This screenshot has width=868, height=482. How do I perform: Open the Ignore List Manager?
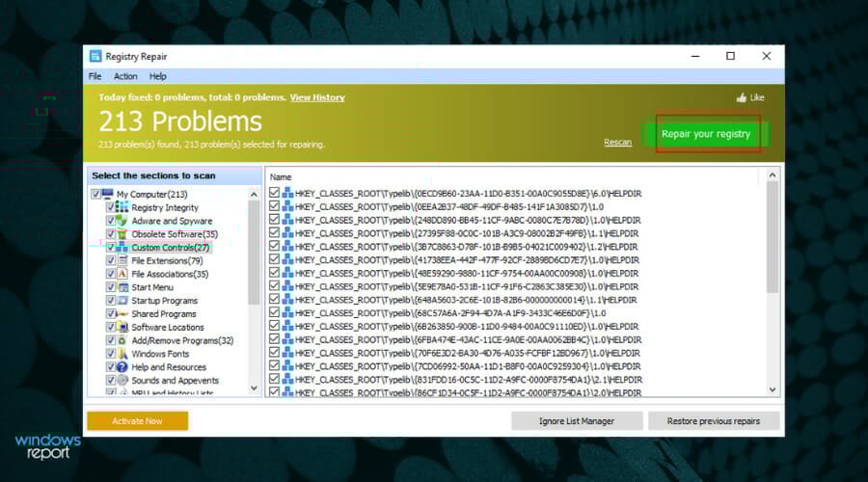pos(577,421)
